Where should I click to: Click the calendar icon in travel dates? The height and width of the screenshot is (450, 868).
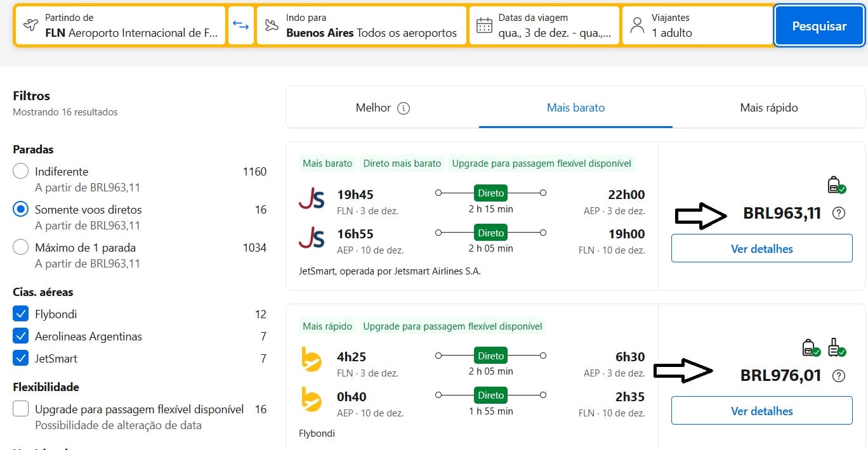tap(484, 26)
